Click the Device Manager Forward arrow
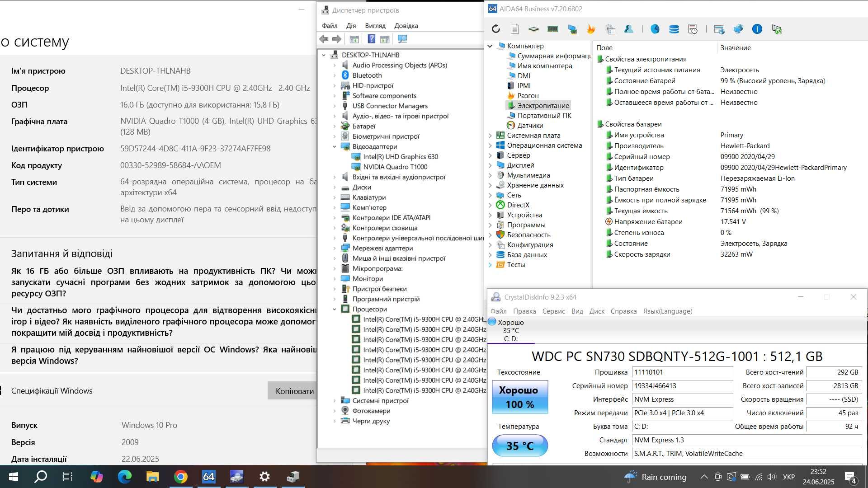Image resolution: width=868 pixels, height=488 pixels. click(x=337, y=39)
